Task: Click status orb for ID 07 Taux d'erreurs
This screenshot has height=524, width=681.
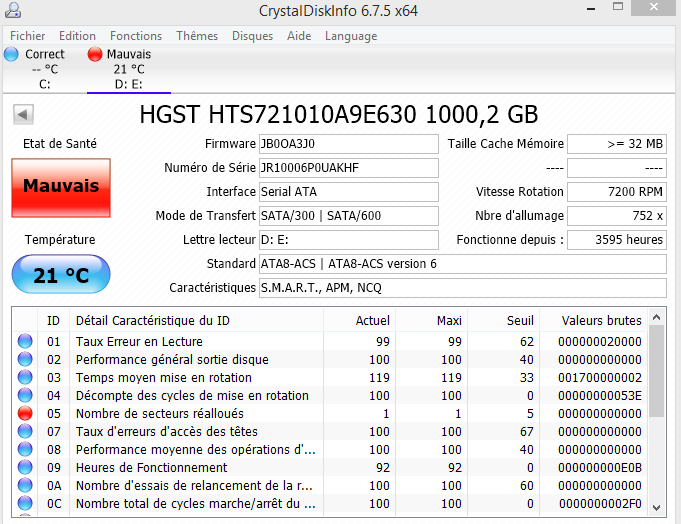Action: click(25, 432)
